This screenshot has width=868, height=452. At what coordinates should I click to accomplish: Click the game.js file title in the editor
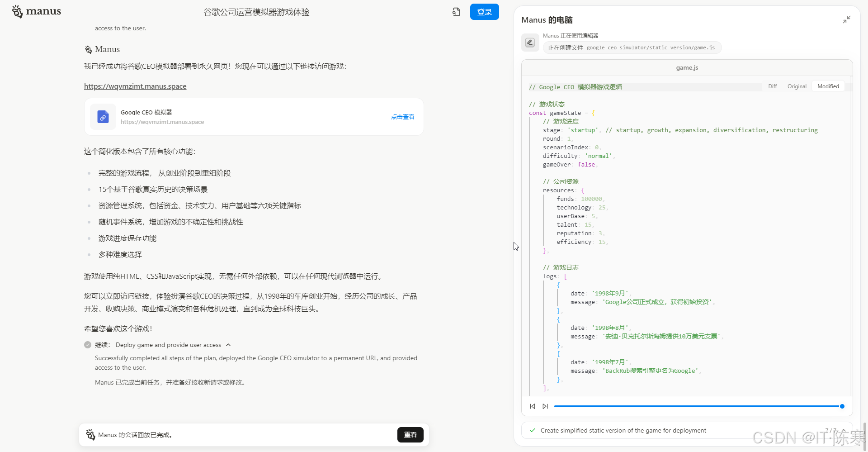coord(687,68)
